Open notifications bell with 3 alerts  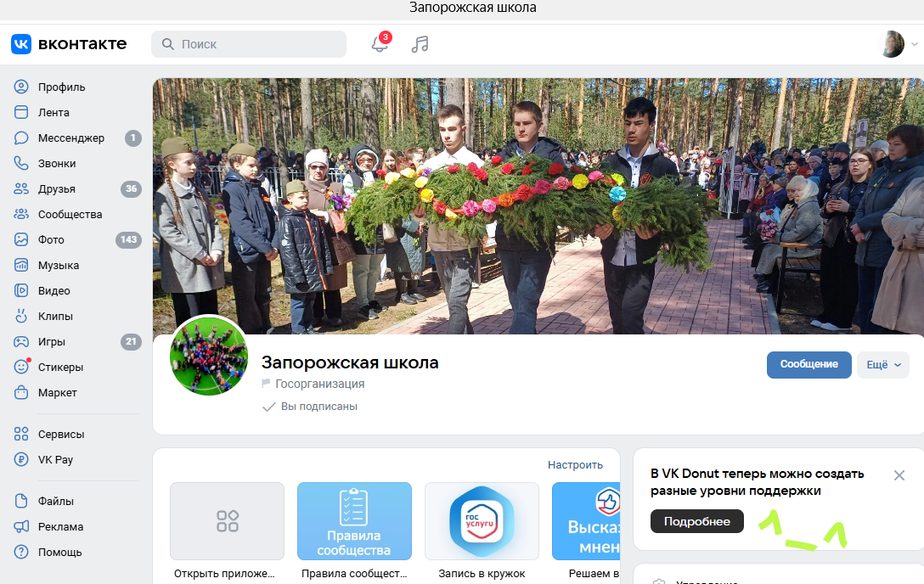[380, 43]
